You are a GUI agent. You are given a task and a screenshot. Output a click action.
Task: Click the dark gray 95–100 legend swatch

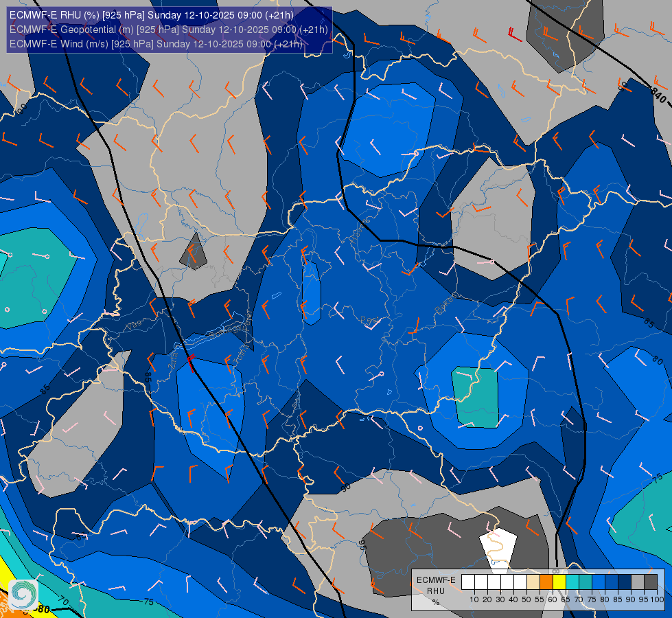651,582
